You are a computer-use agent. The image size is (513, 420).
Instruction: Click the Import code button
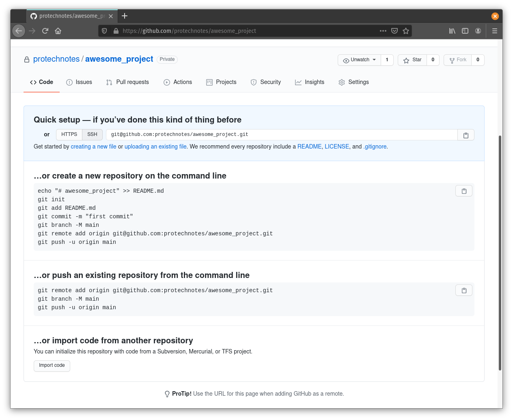pos(52,366)
